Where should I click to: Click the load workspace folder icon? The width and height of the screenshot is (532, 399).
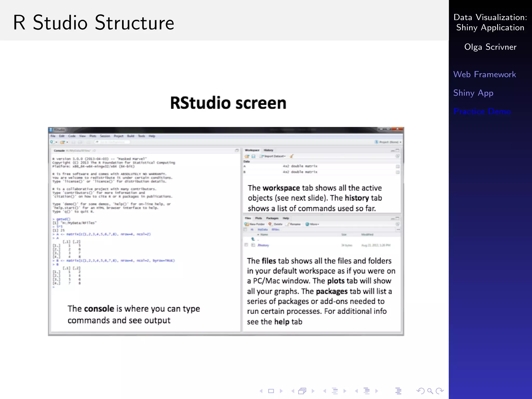(247, 156)
